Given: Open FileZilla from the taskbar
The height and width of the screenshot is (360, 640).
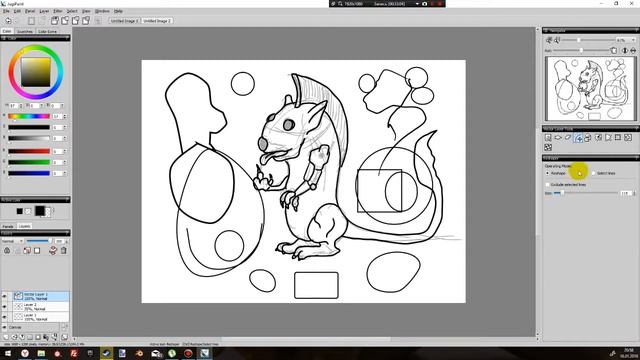Looking at the screenshot, I should click(x=74, y=353).
